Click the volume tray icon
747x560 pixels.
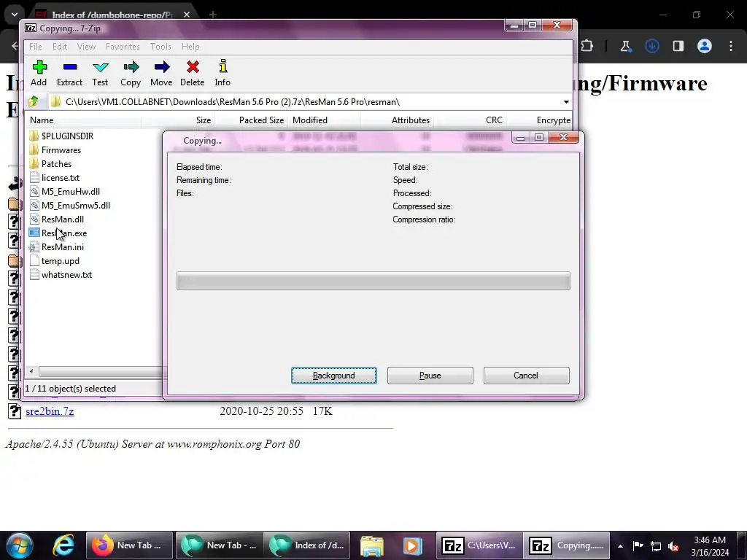pyautogui.click(x=673, y=546)
